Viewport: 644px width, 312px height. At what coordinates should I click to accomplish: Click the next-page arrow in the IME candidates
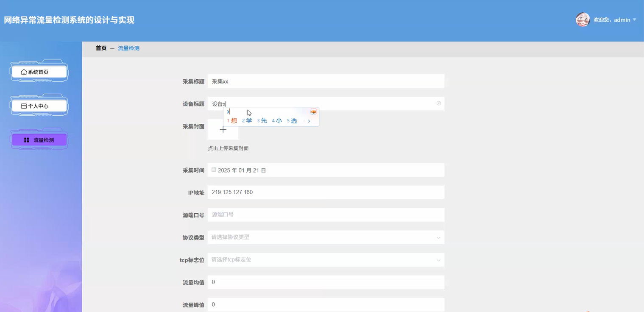pos(309,120)
